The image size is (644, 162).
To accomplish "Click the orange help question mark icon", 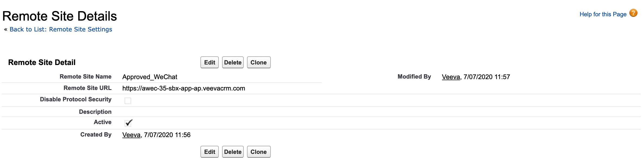I will click(633, 13).
